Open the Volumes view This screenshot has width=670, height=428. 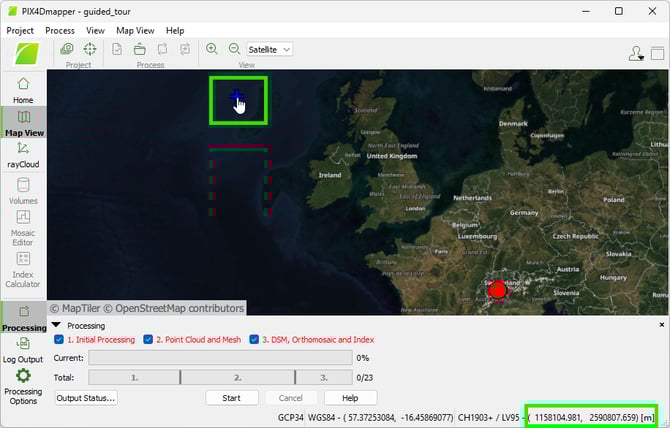23,191
